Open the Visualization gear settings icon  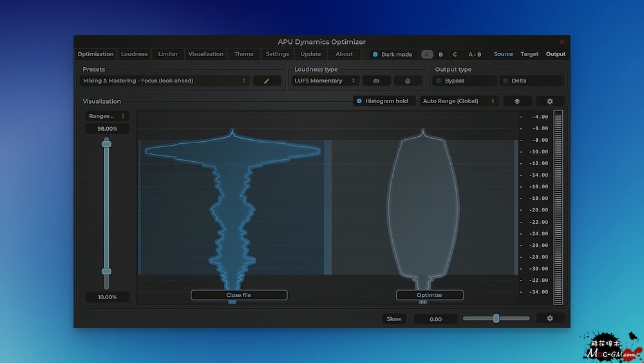click(550, 101)
